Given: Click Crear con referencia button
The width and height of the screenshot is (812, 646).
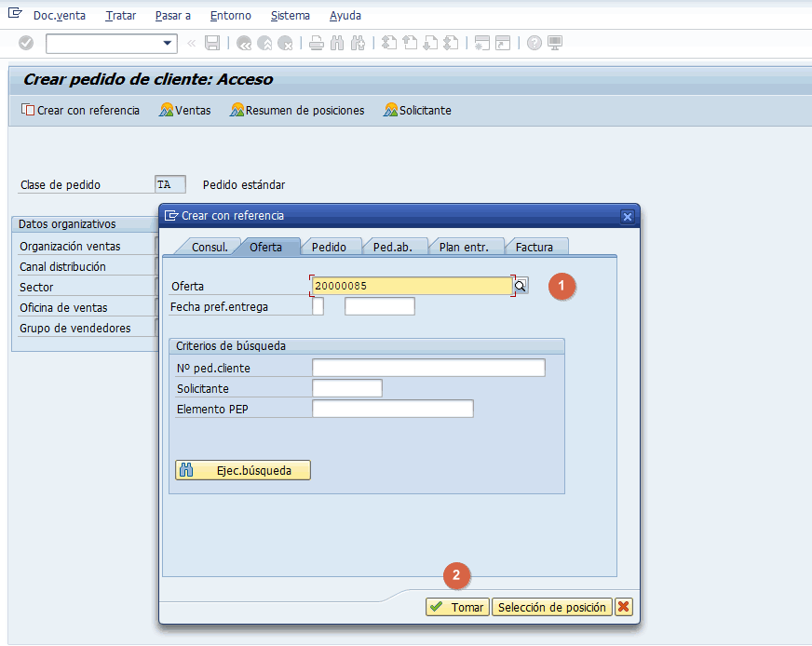Looking at the screenshot, I should coord(80,110).
